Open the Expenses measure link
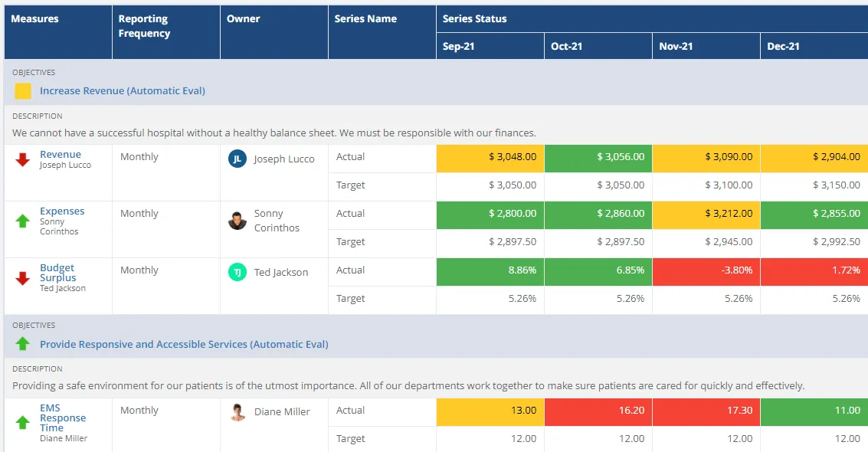This screenshot has height=452, width=868. click(62, 211)
